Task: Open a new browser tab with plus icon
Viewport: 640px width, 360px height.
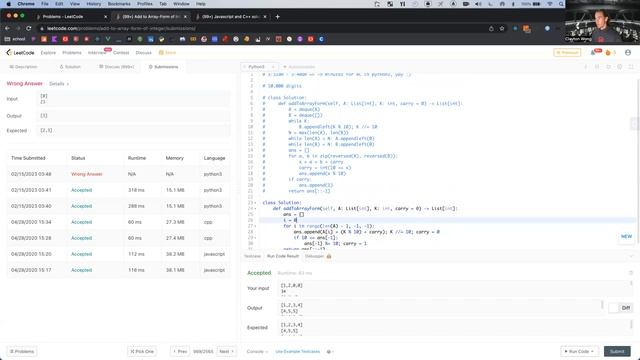Action: [278, 17]
